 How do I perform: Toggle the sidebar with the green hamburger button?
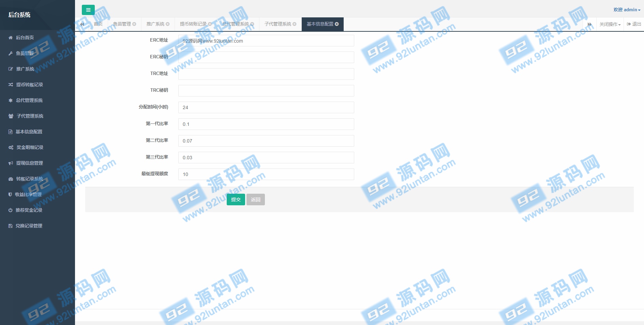[x=88, y=10]
